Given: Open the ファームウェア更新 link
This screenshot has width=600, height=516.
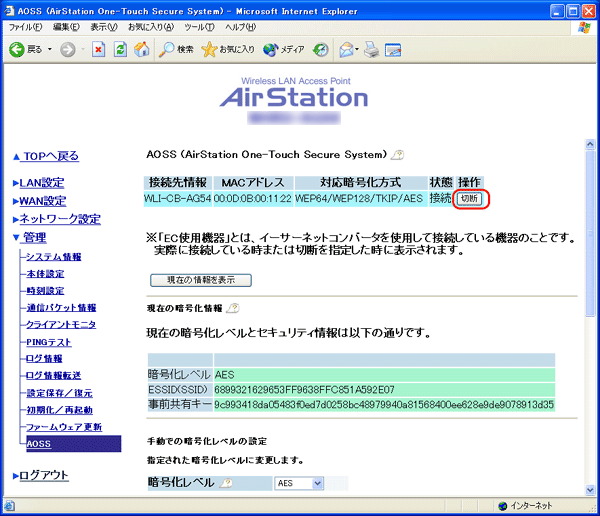Looking at the screenshot, I should (x=64, y=427).
